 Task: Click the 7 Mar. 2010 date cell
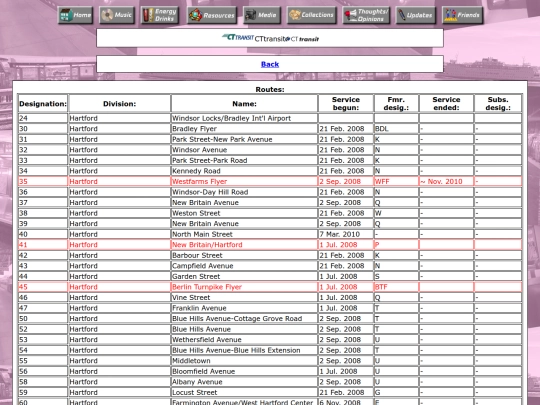click(x=346, y=234)
